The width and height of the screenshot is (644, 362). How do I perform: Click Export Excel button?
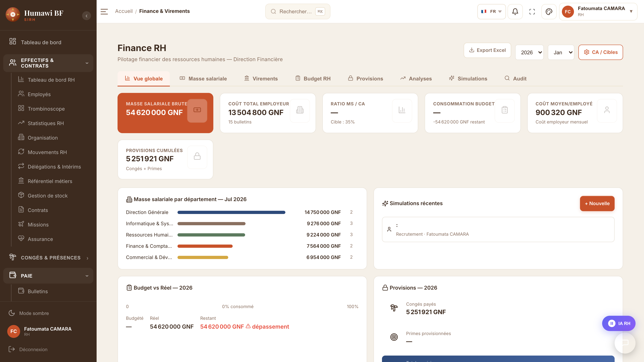pyautogui.click(x=487, y=50)
